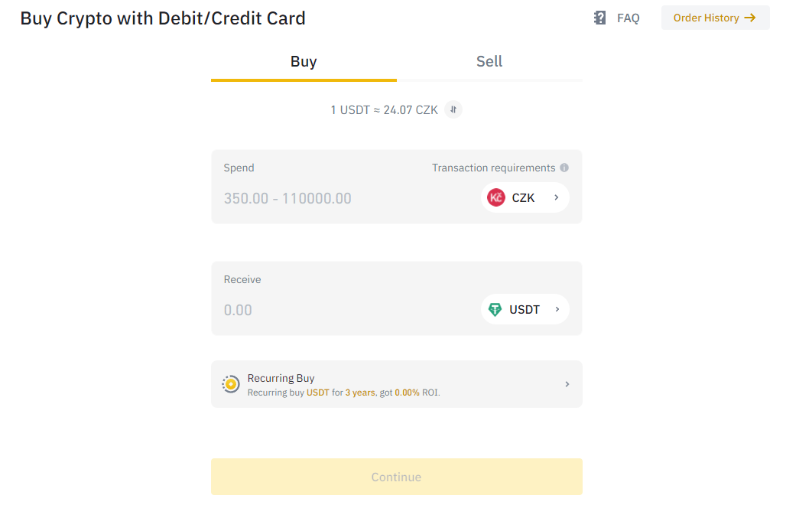Open the CZK currency selector
This screenshot has width=812, height=518.
tap(524, 197)
